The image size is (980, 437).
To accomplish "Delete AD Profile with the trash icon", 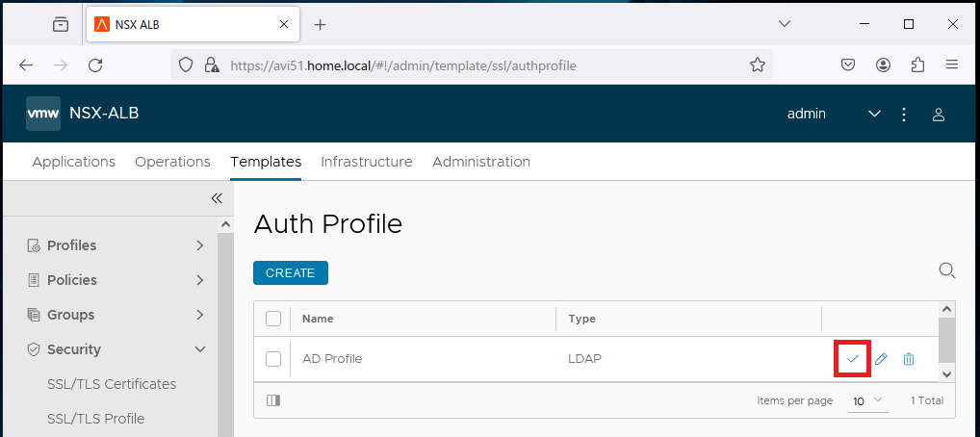I will (909, 359).
